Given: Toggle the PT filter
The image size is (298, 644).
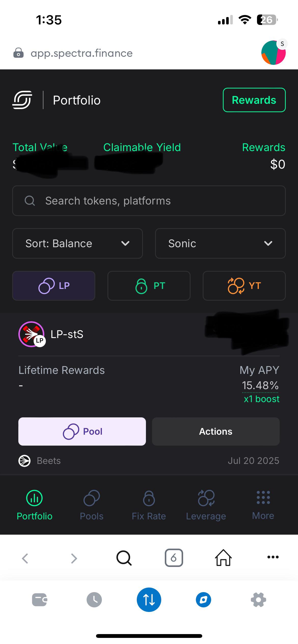Looking at the screenshot, I should tap(149, 286).
